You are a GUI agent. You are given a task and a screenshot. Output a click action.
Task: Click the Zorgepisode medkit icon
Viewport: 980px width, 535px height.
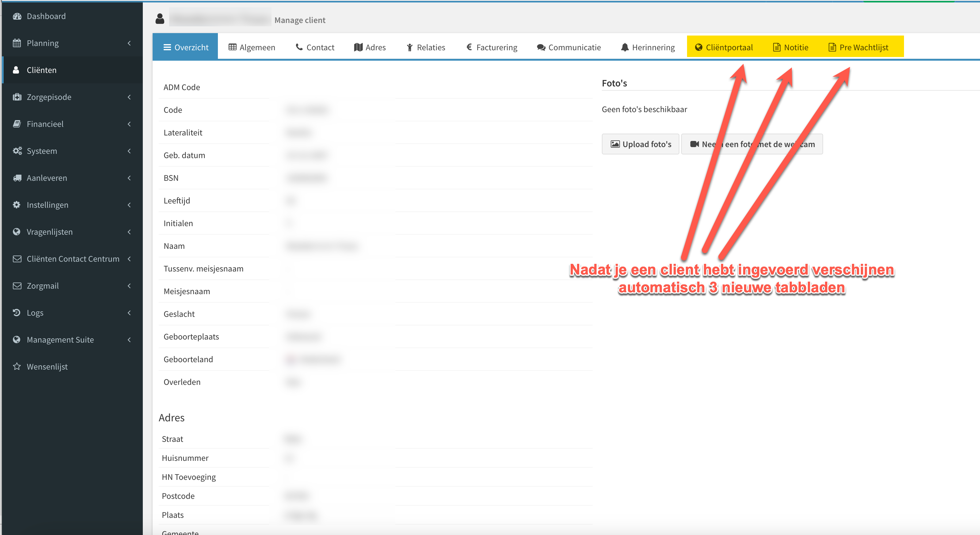[x=17, y=97]
